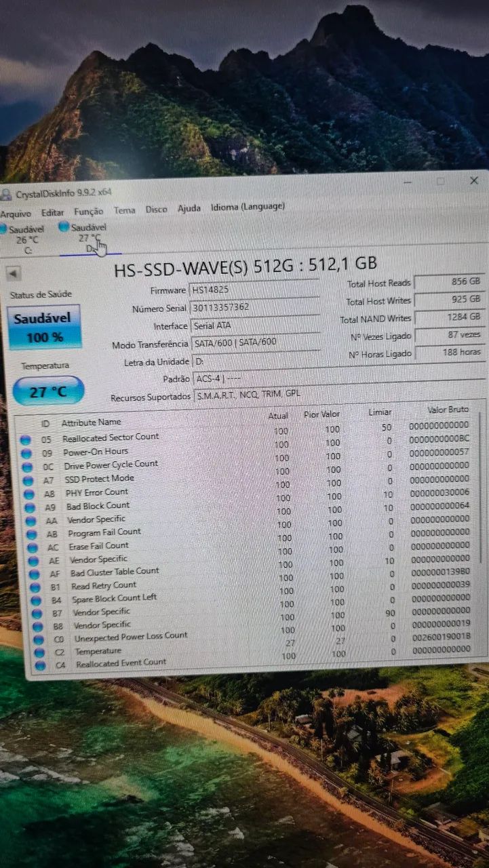Click status circle icon for Bad Cluster Table Count
This screenshot has width=489, height=868.
point(35,574)
